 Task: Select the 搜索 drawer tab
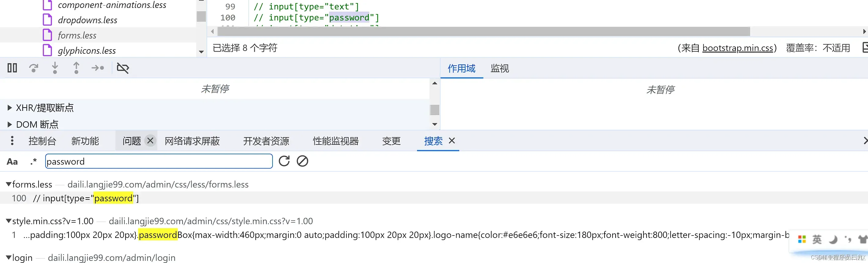tap(433, 141)
